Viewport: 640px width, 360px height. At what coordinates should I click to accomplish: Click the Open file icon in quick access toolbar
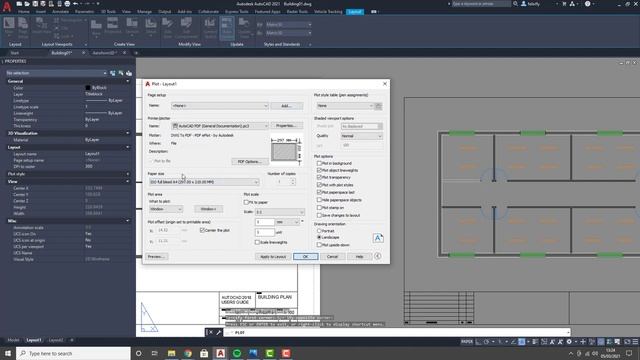[27, 4]
